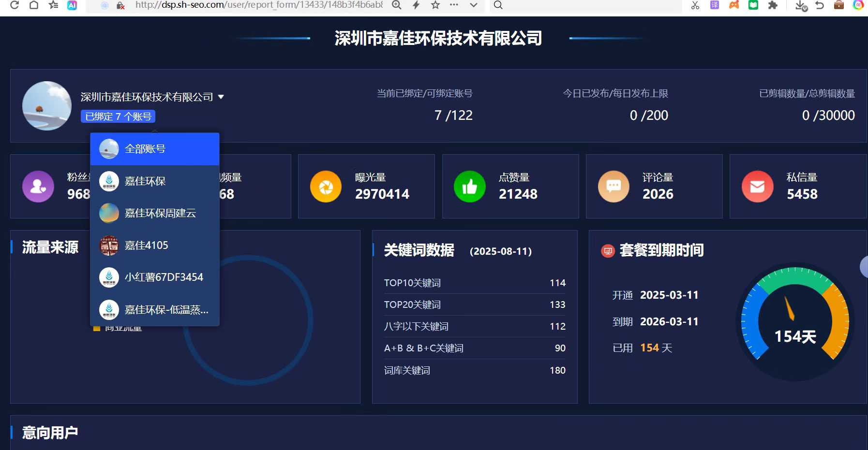Expand the address bar dropdown chevron

pyautogui.click(x=474, y=5)
